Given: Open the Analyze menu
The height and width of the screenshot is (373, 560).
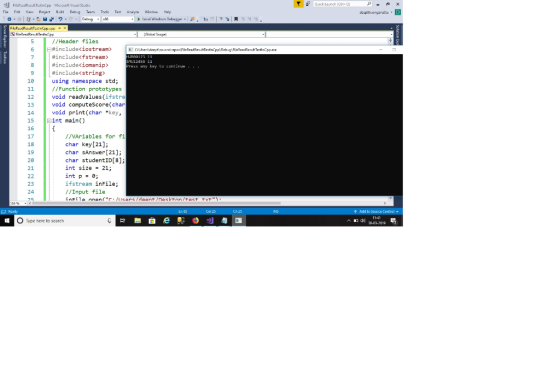Looking at the screenshot, I should coord(133,12).
